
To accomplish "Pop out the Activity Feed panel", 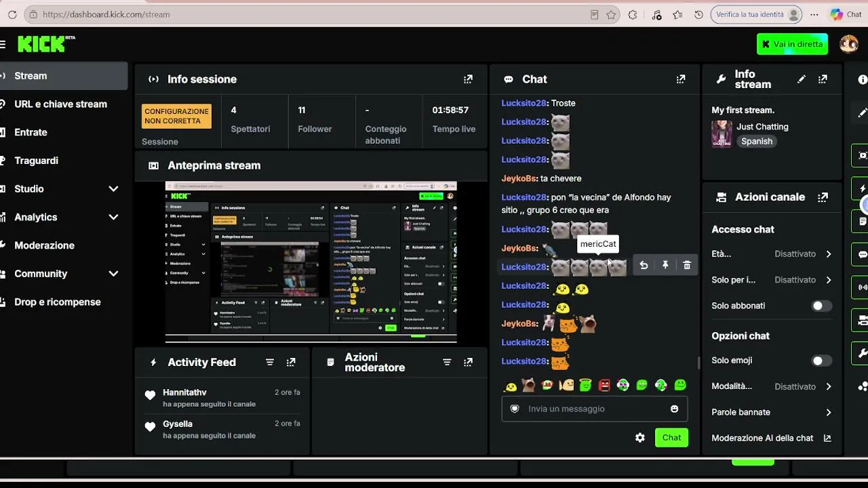I will 291,363.
